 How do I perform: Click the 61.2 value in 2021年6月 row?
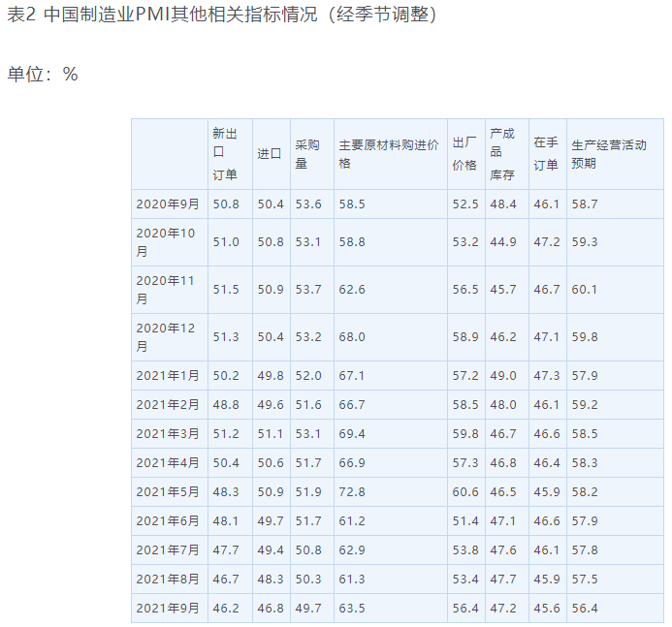352,521
